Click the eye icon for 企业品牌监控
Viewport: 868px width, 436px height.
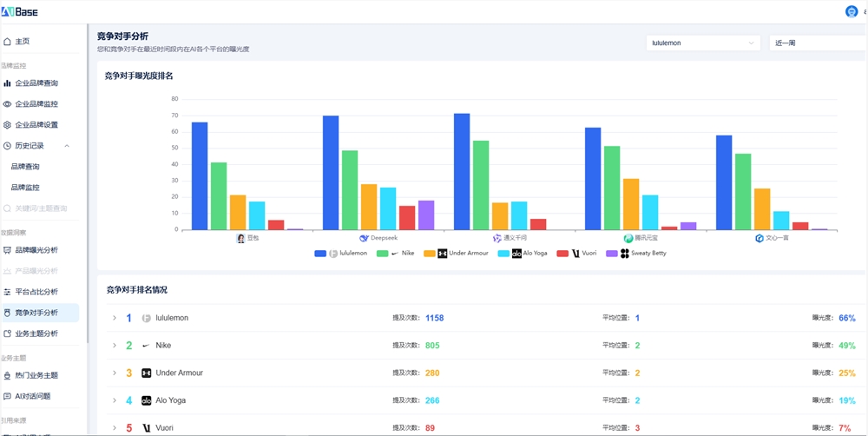click(8, 104)
